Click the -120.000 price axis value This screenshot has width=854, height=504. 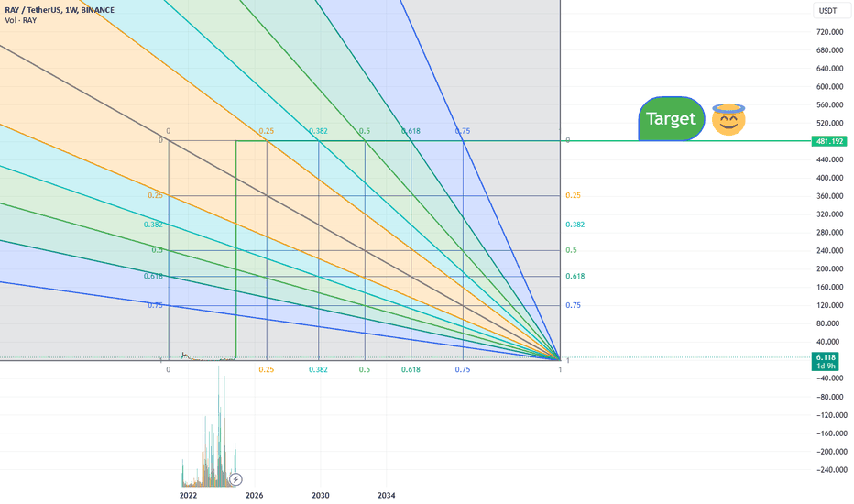[832, 415]
